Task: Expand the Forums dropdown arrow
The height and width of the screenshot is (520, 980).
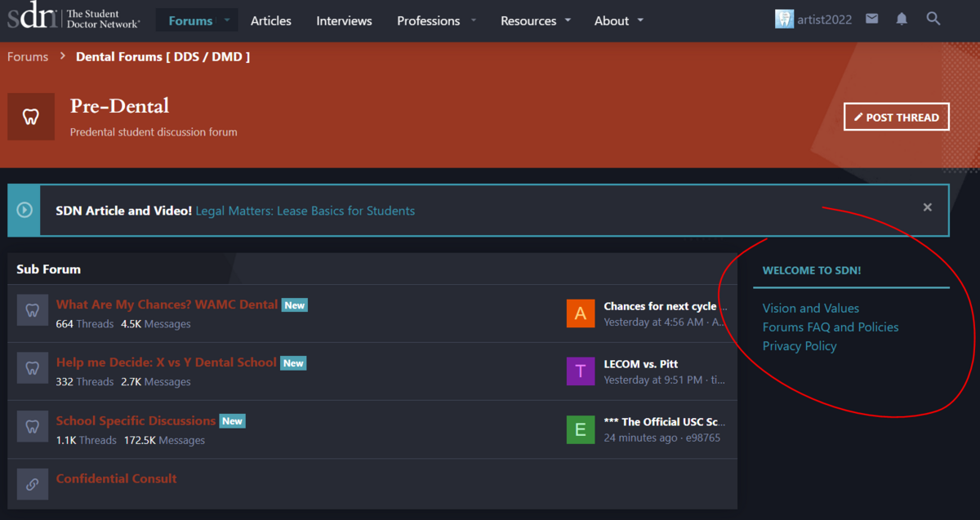Action: [x=227, y=20]
